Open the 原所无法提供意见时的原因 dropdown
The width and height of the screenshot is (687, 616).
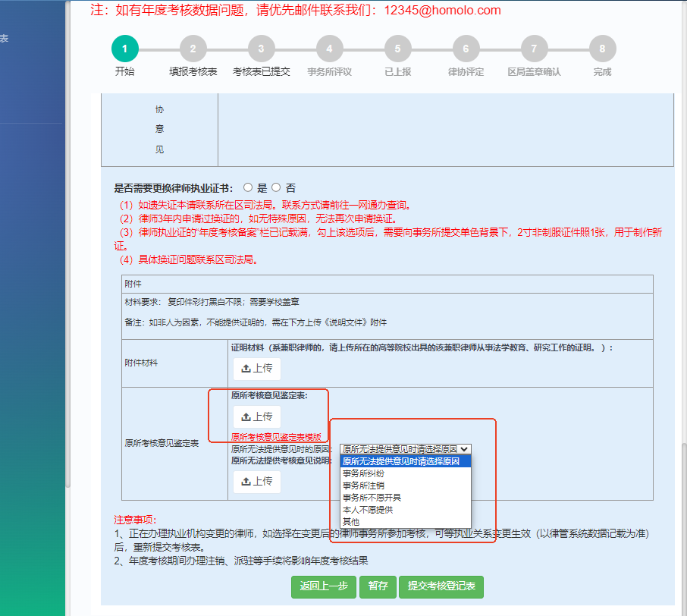405,449
